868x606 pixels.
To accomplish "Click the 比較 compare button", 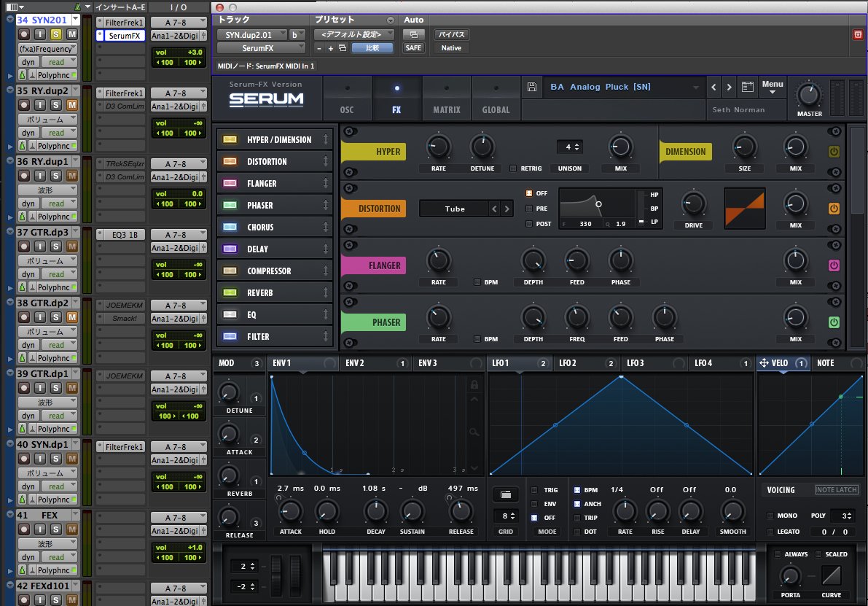I will click(x=372, y=48).
